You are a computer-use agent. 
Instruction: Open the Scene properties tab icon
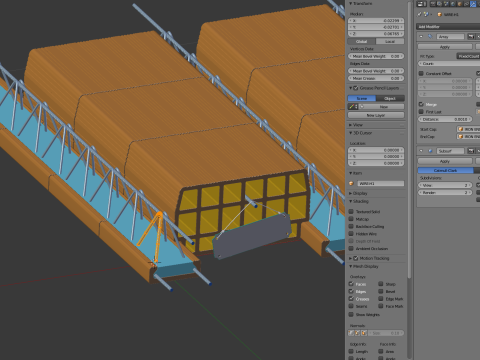[x=446, y=4]
